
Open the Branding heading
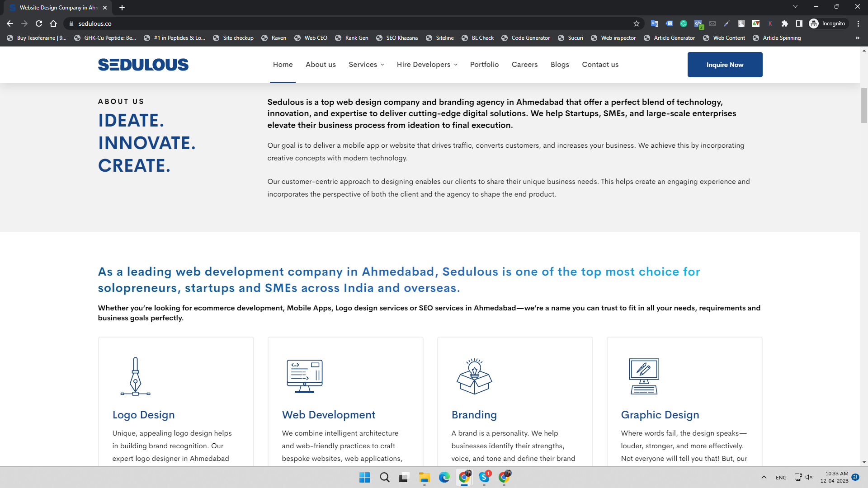click(x=474, y=415)
